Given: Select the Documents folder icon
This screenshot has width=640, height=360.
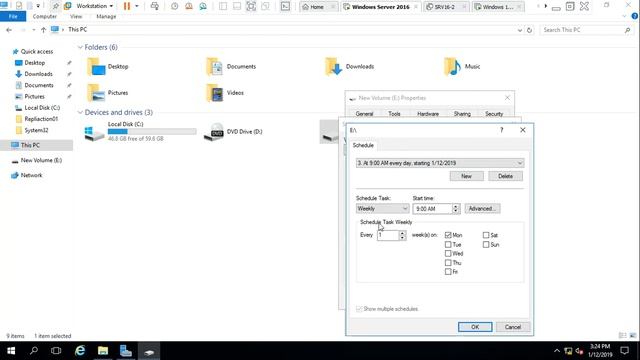Looking at the screenshot, I should click(215, 67).
